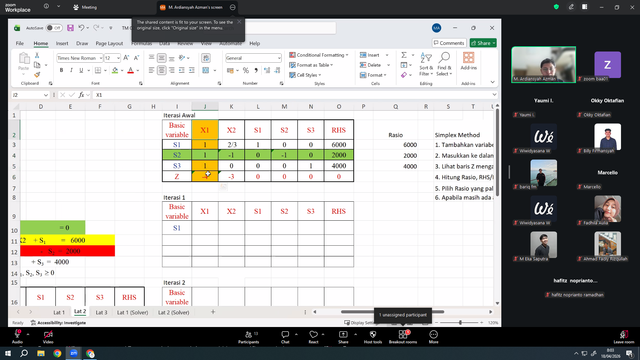Image resolution: width=640 pixels, height=360 pixels.
Task: Toggle Center horizontal alignment
Action: (162, 70)
